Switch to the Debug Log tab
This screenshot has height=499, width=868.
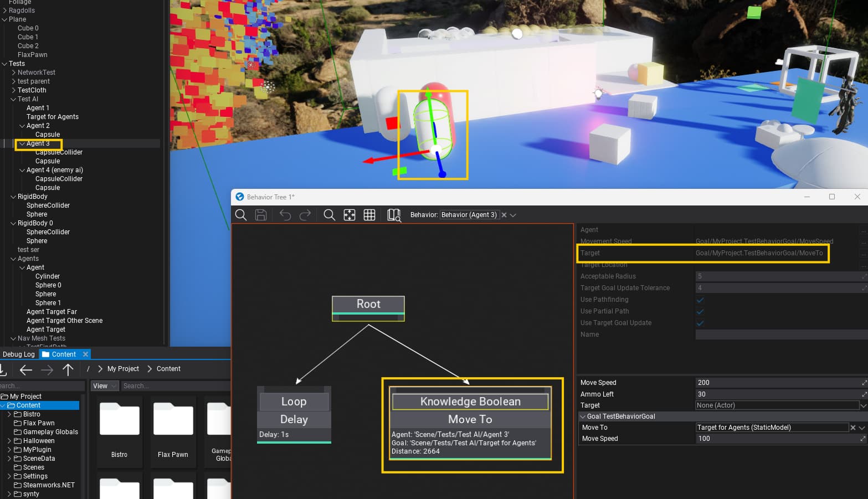[x=19, y=354]
